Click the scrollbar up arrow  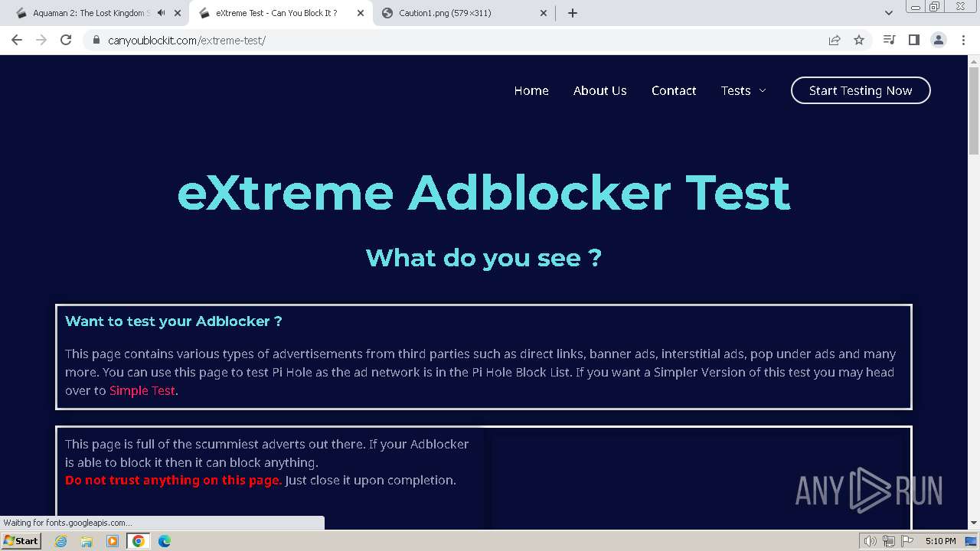coord(974,60)
